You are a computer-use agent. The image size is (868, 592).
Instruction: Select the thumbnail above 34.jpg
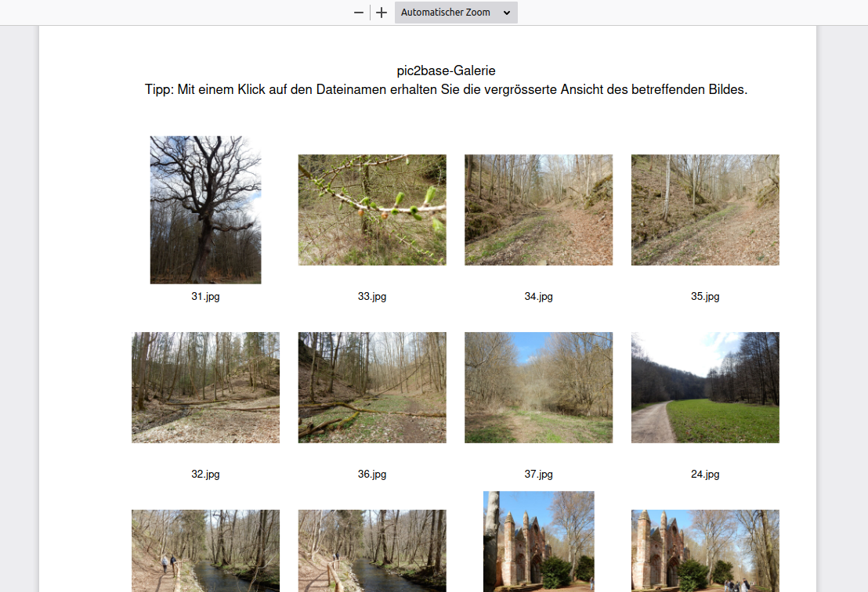tap(539, 210)
